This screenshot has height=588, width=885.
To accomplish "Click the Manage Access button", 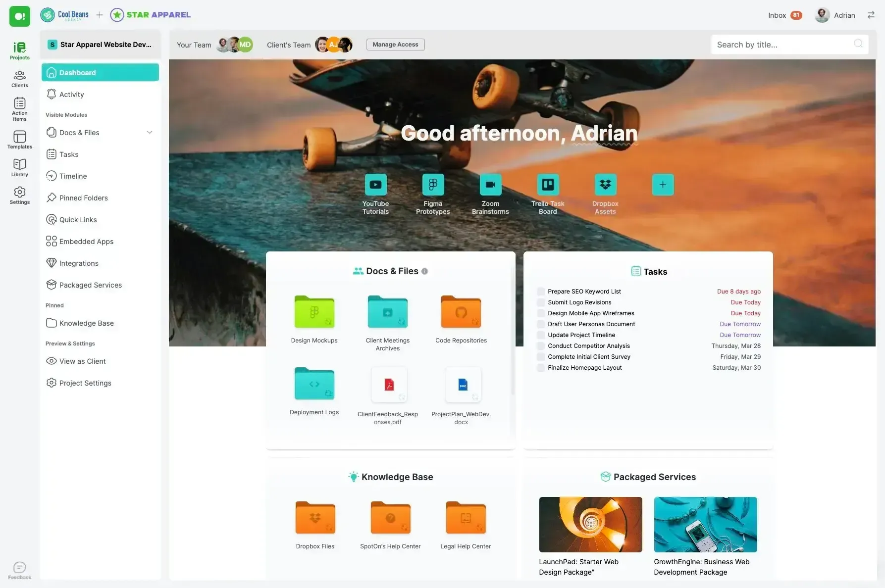I will 395,45.
